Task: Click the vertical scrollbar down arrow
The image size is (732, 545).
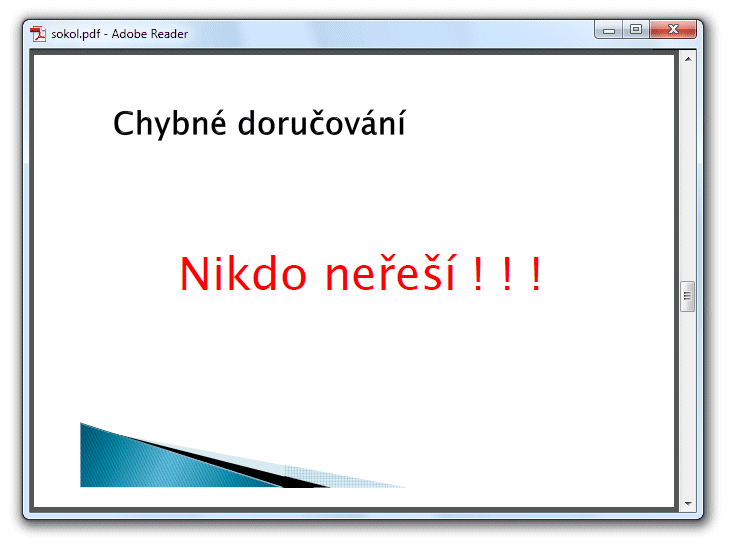Action: pos(688,503)
